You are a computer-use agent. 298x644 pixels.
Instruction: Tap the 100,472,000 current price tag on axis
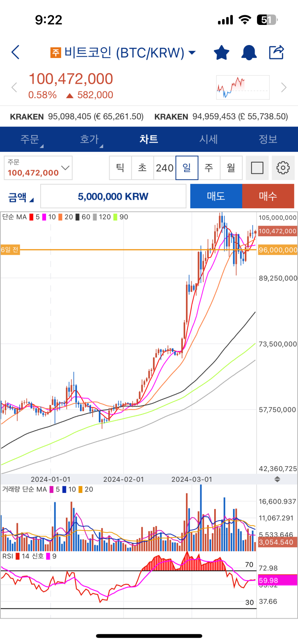(278, 231)
